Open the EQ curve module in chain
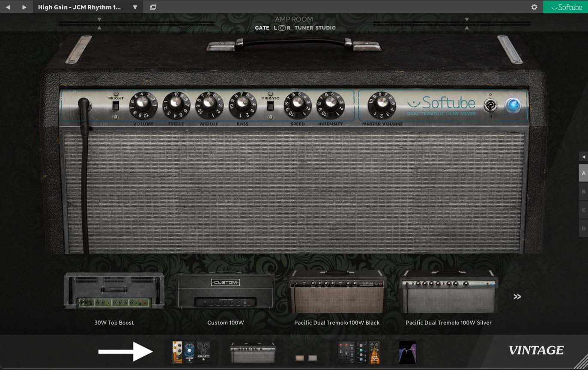 [407, 352]
